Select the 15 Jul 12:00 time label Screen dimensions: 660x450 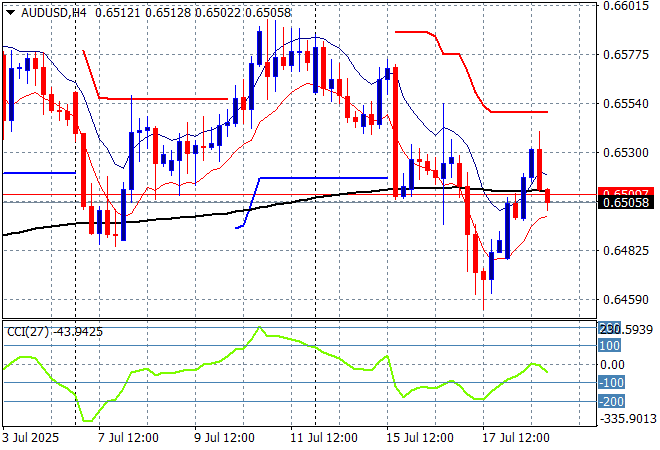(420, 438)
